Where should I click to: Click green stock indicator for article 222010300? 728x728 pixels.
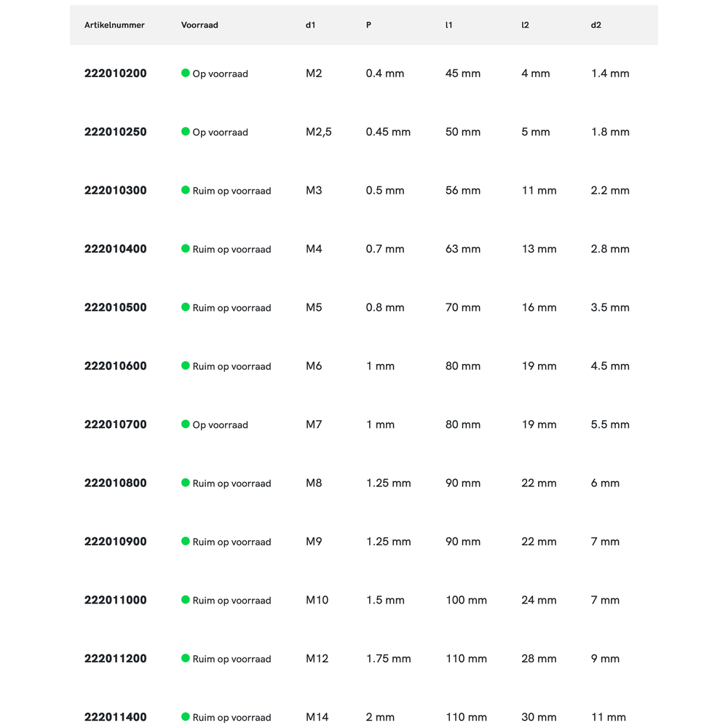[186, 190]
